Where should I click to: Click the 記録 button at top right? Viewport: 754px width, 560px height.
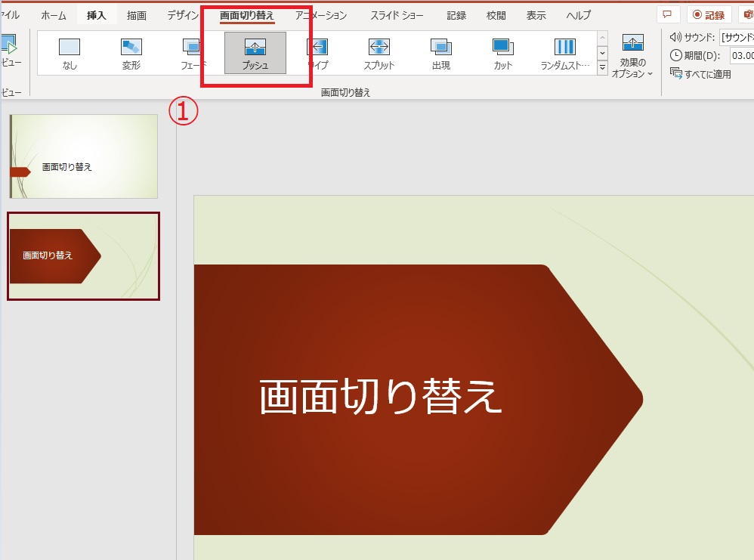pos(708,15)
